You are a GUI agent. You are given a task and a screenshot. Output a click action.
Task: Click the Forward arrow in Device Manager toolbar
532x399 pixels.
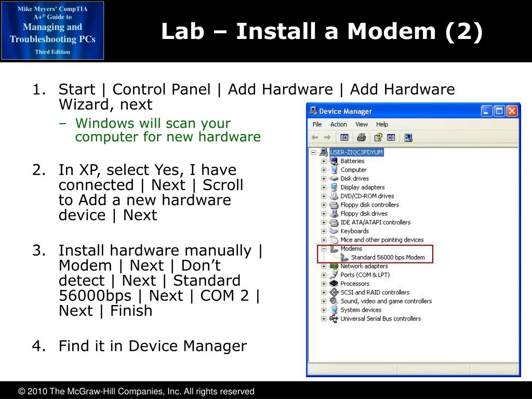click(x=327, y=137)
